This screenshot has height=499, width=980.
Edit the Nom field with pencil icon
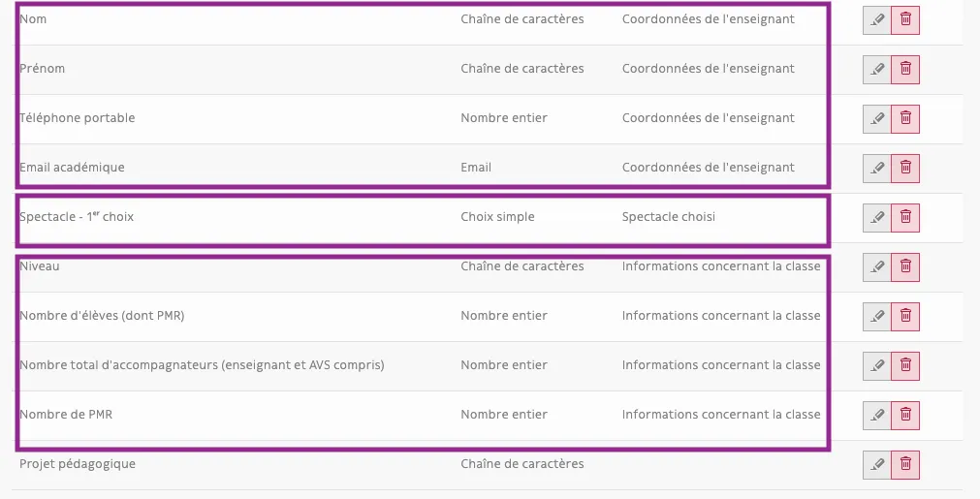click(x=877, y=20)
